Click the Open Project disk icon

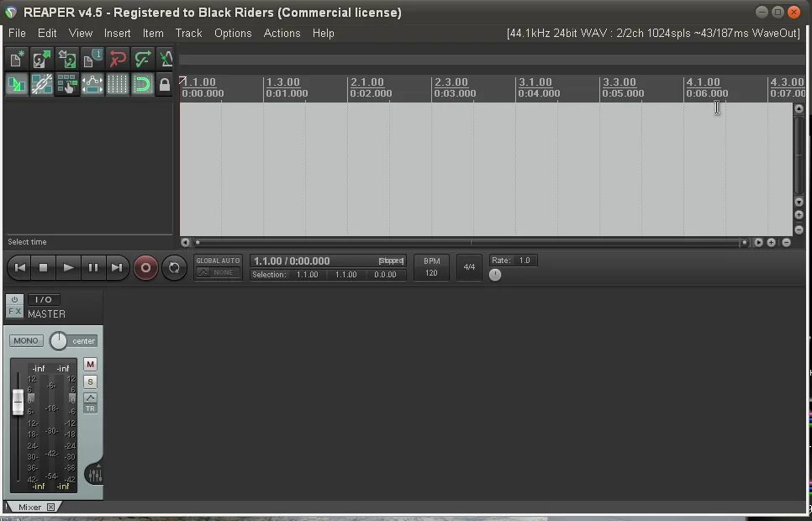tap(42, 59)
